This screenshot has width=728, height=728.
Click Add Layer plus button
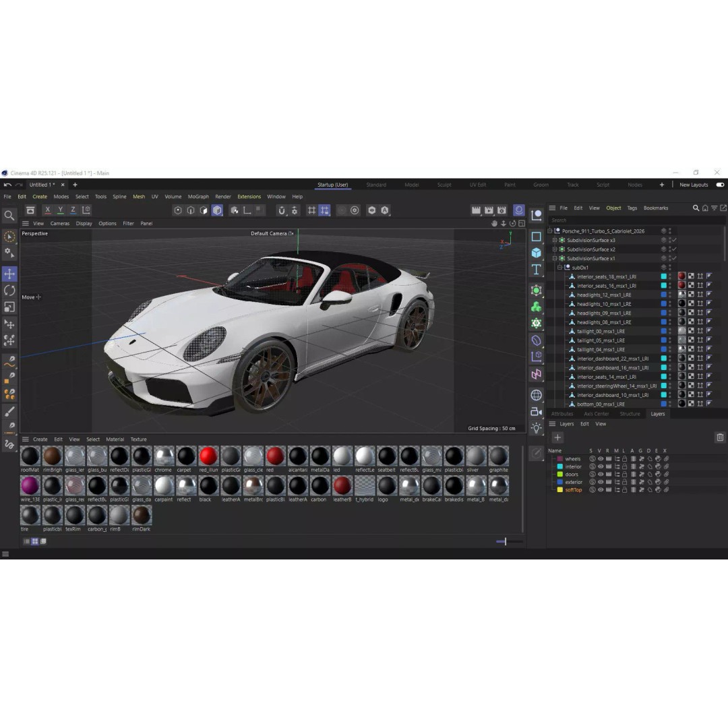click(557, 437)
